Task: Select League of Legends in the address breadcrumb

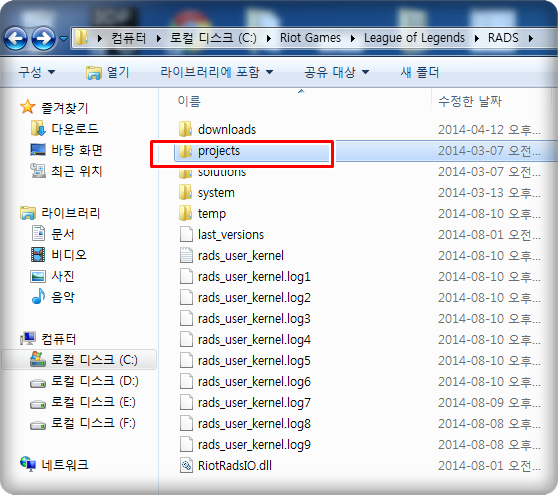Action: point(414,38)
